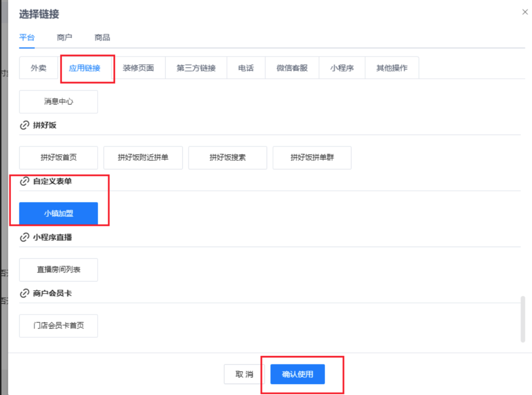Click the link icon beside 商户会员卡

pyautogui.click(x=24, y=294)
